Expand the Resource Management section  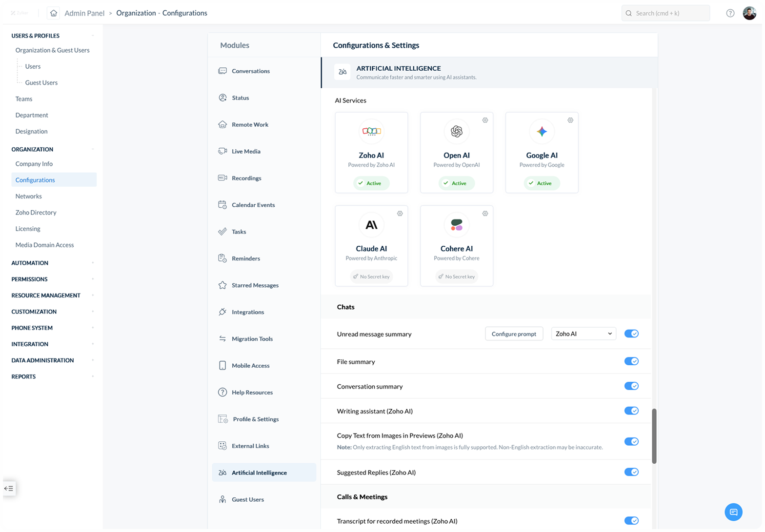pyautogui.click(x=93, y=296)
